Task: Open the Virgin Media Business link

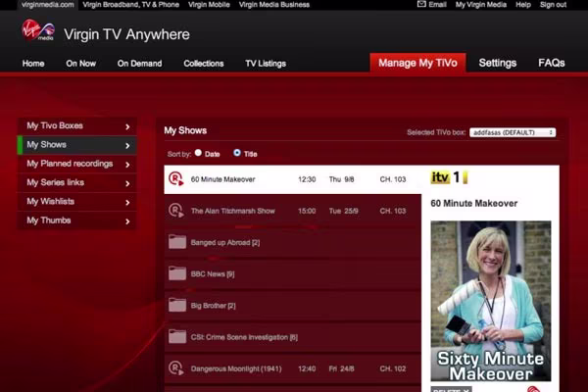Action: pyautogui.click(x=274, y=5)
